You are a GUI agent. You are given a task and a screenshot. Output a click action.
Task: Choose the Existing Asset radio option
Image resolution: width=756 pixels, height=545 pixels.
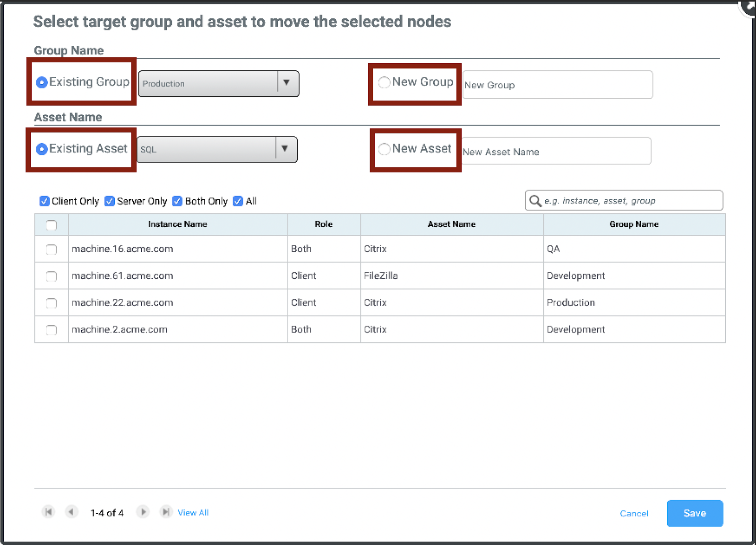coord(42,149)
